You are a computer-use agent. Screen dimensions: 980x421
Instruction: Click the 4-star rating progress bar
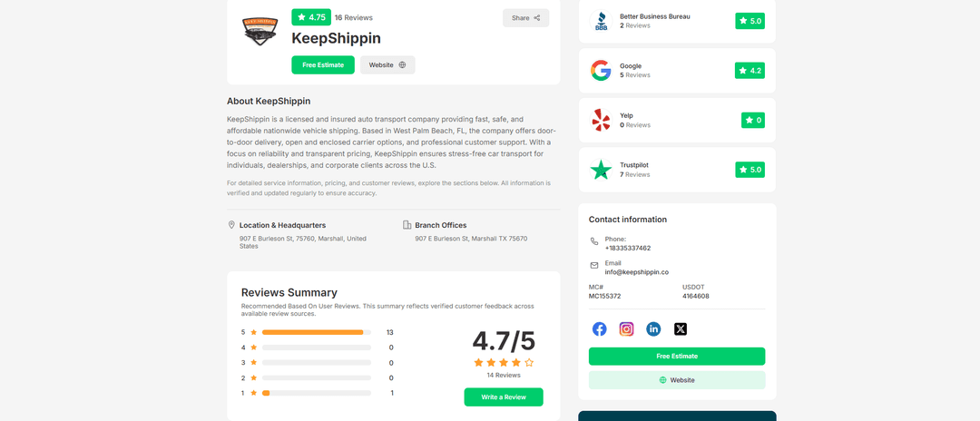point(317,348)
